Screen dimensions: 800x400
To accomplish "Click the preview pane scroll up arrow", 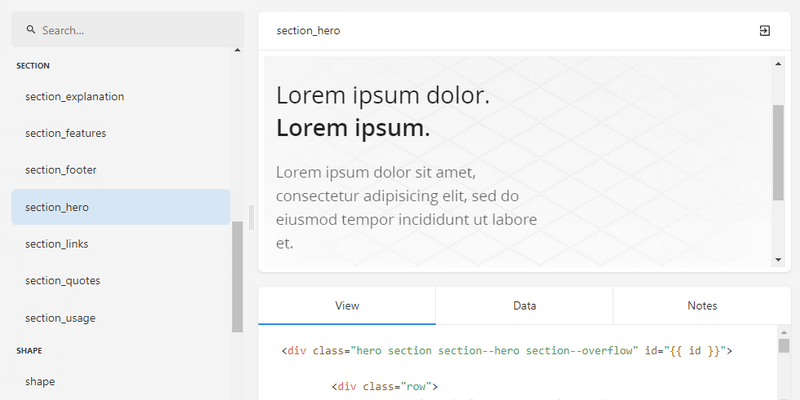I will point(778,64).
